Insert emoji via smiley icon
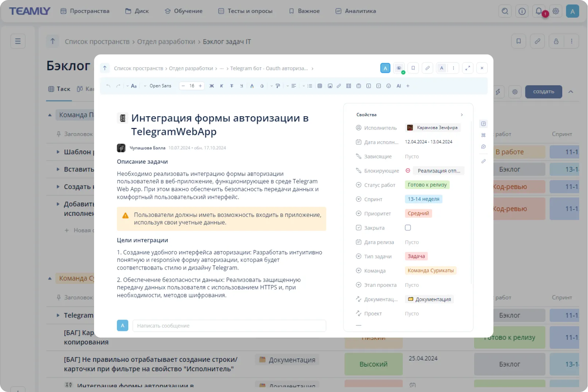The height and width of the screenshot is (392, 588). 388,86
